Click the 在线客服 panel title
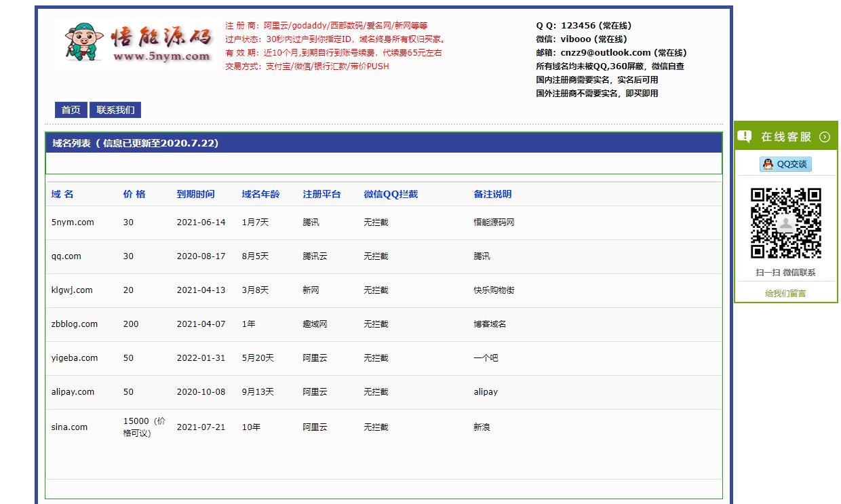 pyautogui.click(x=786, y=137)
